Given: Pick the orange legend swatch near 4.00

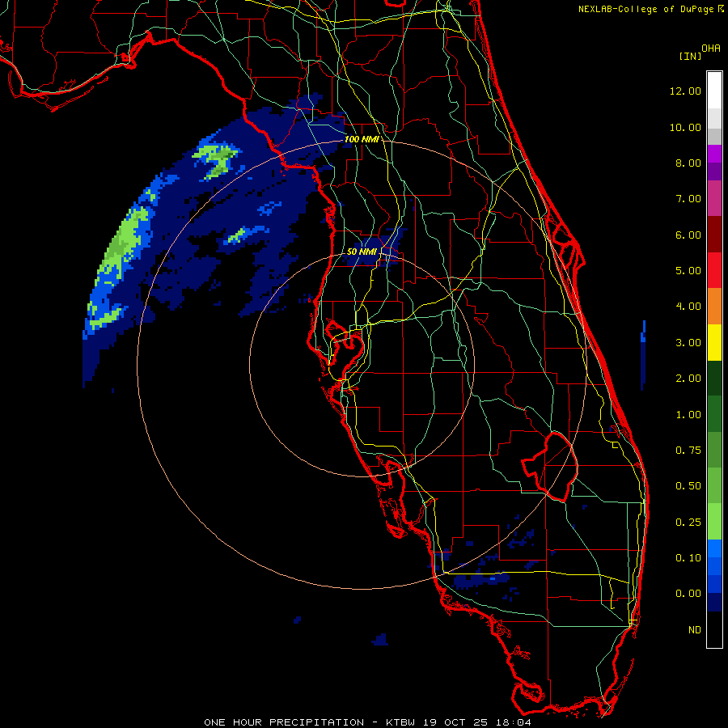Looking at the screenshot, I should tap(714, 306).
